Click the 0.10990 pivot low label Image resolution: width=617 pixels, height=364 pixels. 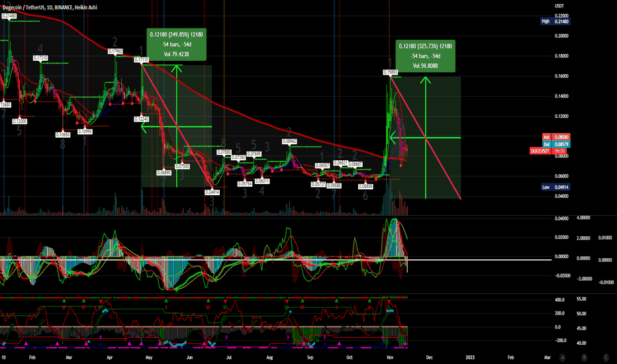coord(85,132)
